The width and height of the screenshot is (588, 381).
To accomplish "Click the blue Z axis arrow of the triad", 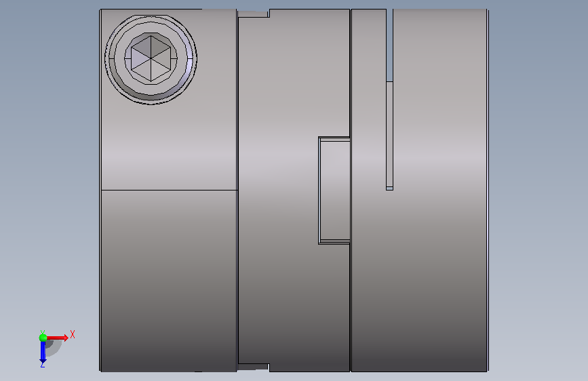I will coord(43,353).
